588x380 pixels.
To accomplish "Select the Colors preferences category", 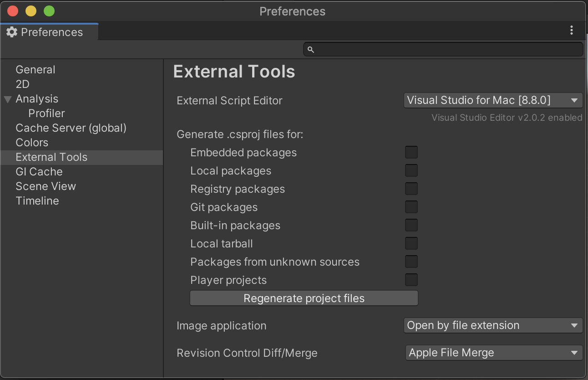I will click(x=32, y=142).
